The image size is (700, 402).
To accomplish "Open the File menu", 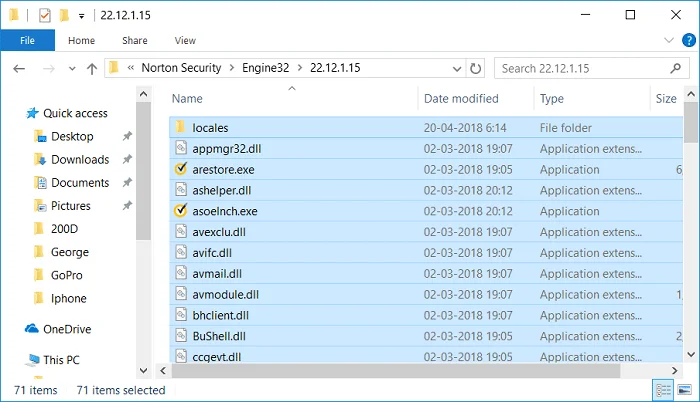I will click(x=27, y=40).
